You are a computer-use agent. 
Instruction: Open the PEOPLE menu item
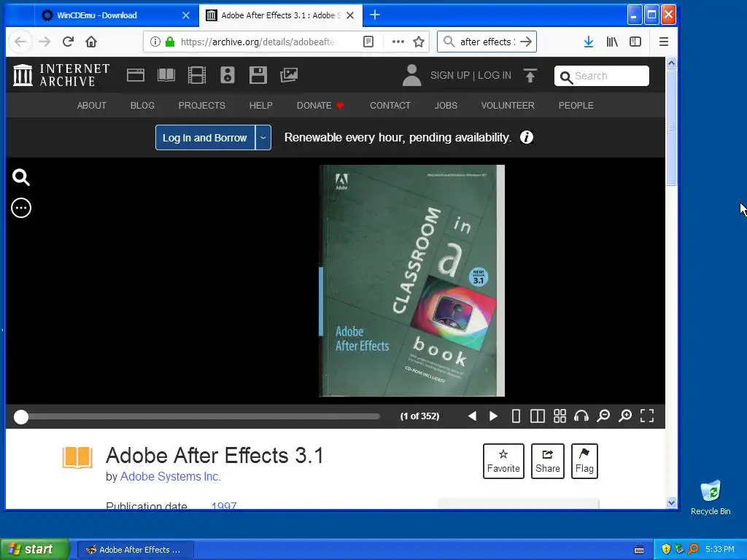click(x=576, y=105)
